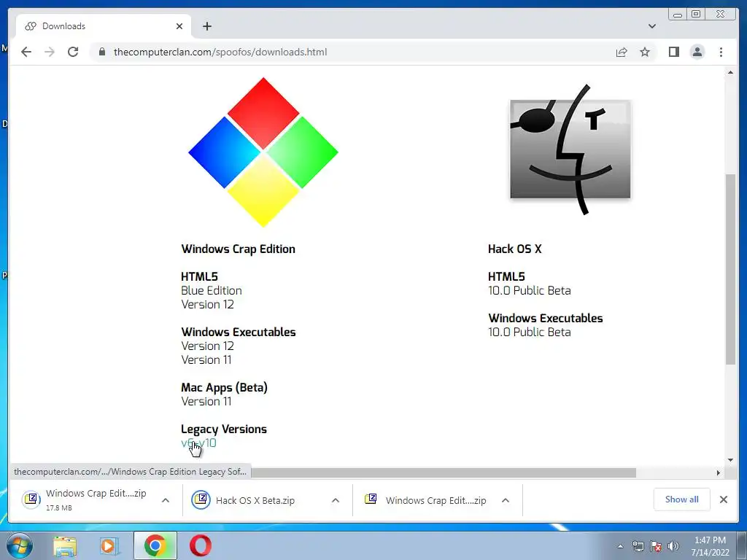747x560 pixels.
Task: Open a new tab with plus
Action: tap(206, 26)
